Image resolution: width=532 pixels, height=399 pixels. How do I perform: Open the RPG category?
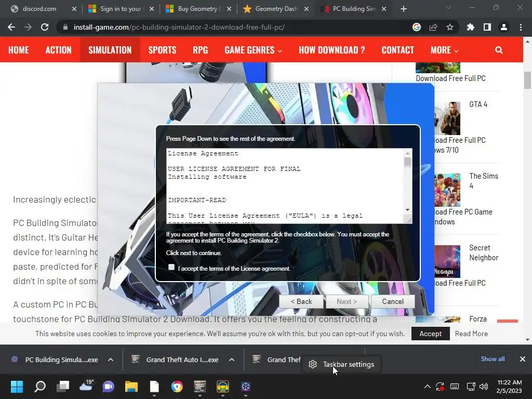point(200,50)
